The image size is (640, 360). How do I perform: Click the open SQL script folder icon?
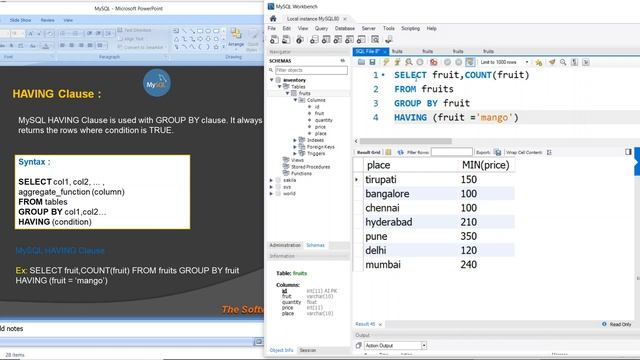(361, 62)
